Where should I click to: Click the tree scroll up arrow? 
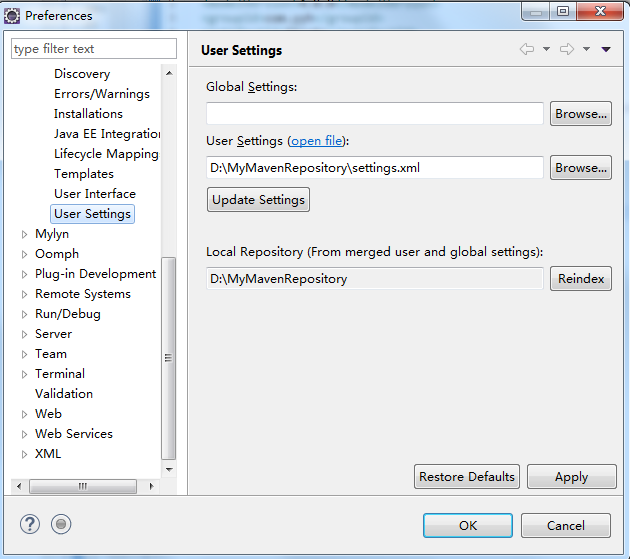coord(169,73)
